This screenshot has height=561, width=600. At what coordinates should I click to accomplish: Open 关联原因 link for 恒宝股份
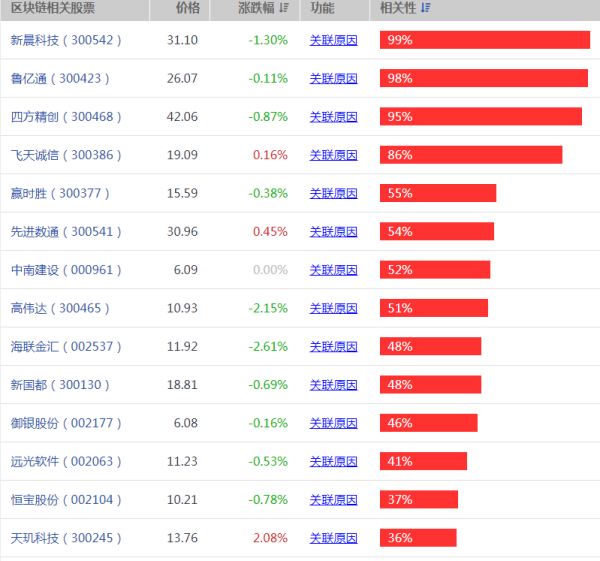(333, 499)
